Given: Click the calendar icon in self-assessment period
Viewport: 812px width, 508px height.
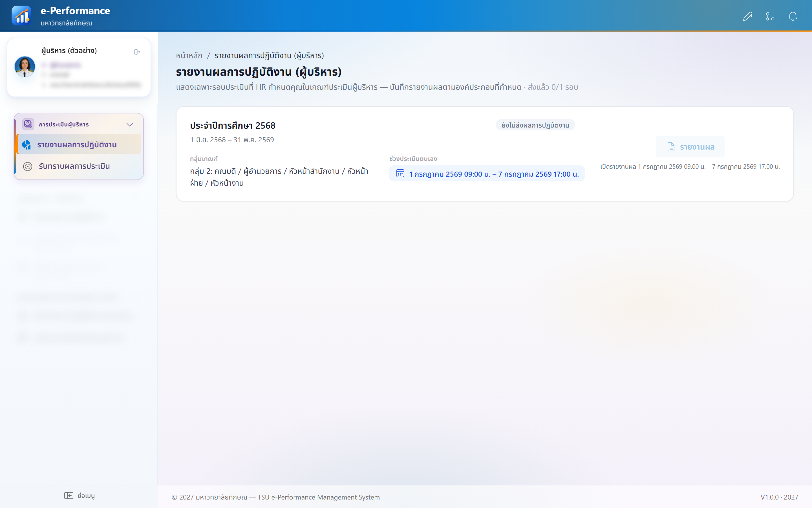Looking at the screenshot, I should point(400,174).
